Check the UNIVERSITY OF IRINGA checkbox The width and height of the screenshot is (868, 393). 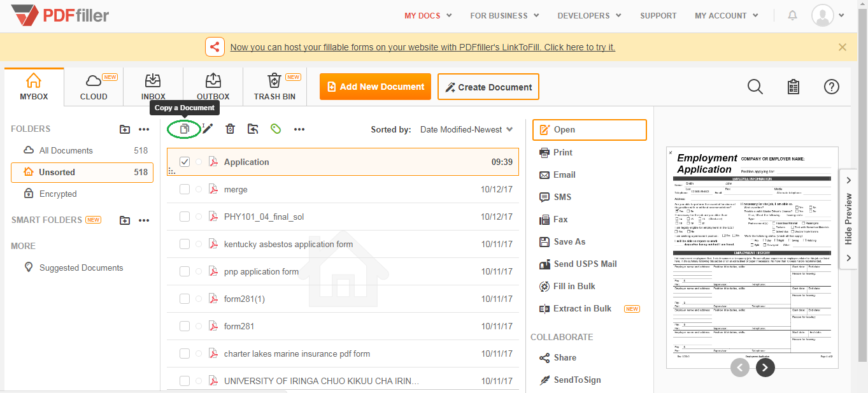click(185, 381)
